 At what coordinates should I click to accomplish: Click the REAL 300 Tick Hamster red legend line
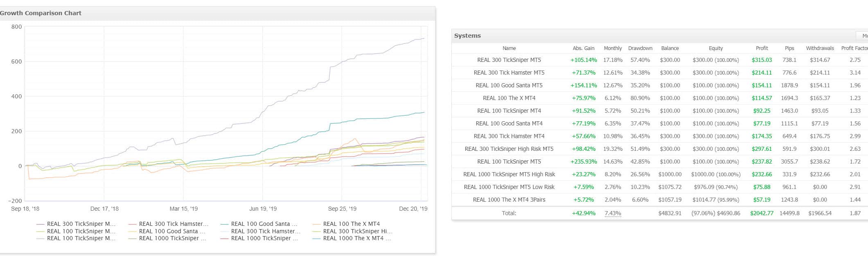132,224
